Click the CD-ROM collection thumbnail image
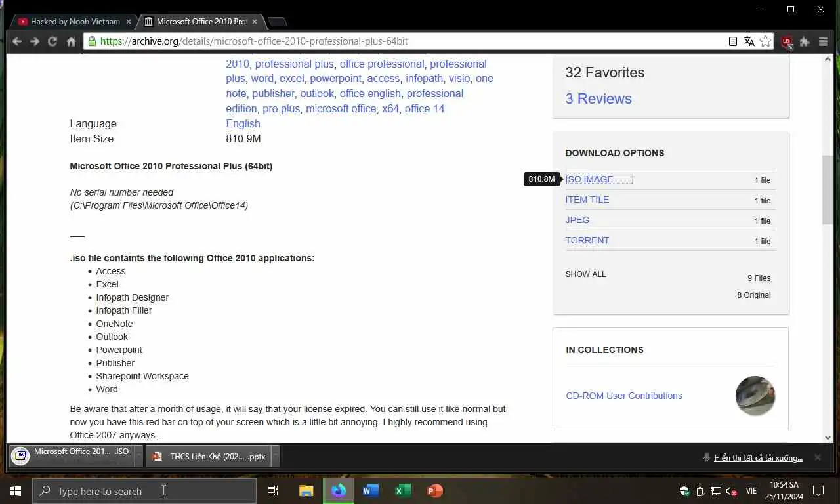The height and width of the screenshot is (504, 840). [755, 396]
